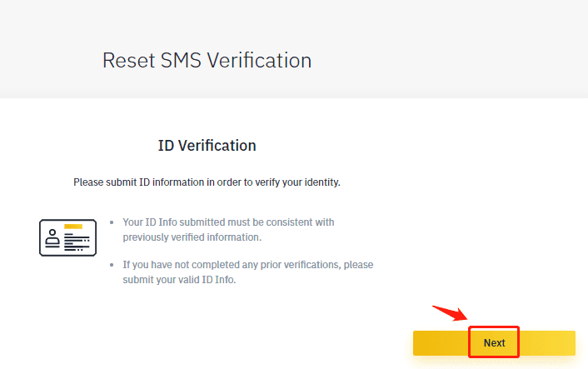Click the "Your ID Info submitted must be consistent" line
This screenshot has width=588, height=369.
point(228,222)
